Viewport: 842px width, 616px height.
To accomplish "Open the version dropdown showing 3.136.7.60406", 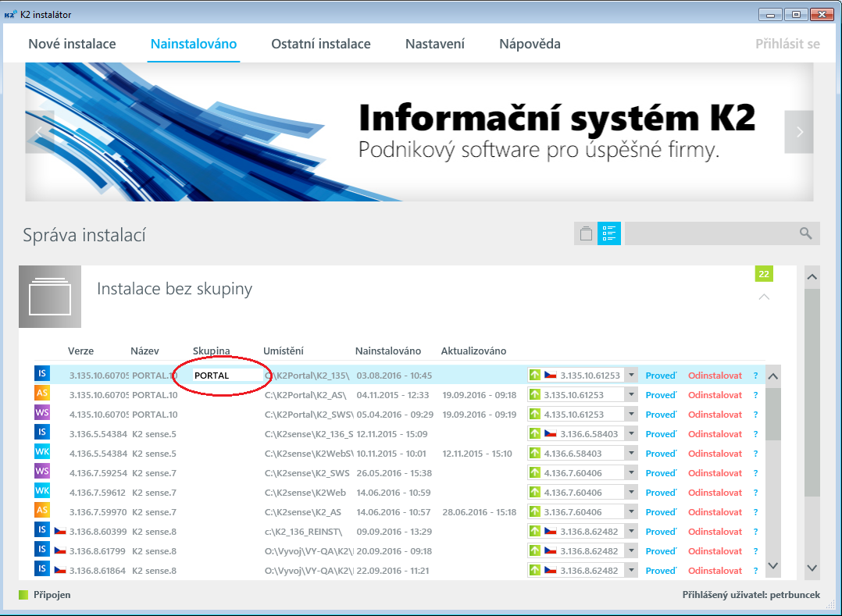I will point(631,512).
